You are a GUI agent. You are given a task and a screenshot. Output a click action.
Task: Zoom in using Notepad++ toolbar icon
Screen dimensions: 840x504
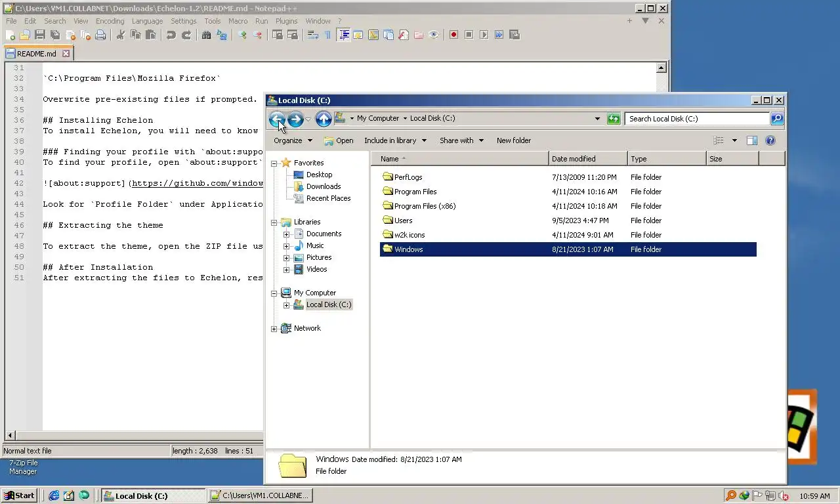(x=242, y=35)
